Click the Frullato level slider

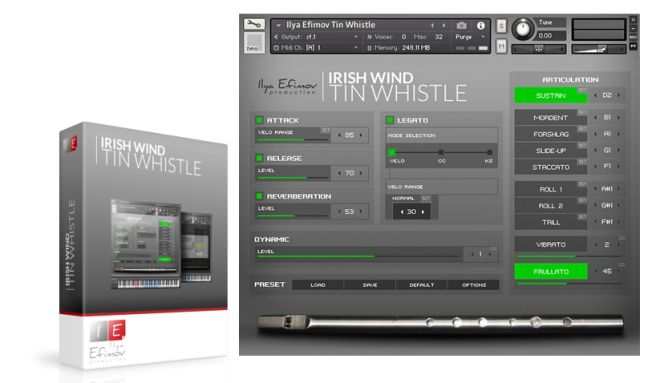568,284
